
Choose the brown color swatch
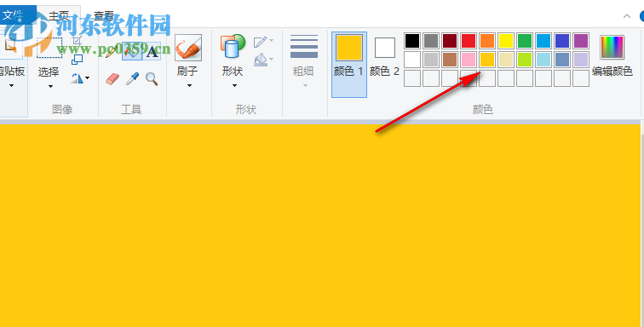[450, 60]
